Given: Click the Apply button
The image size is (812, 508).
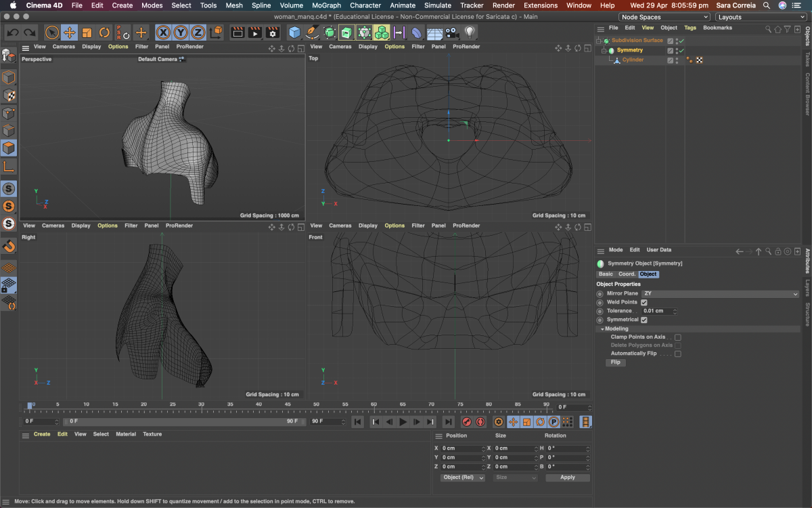Looking at the screenshot, I should click(567, 478).
